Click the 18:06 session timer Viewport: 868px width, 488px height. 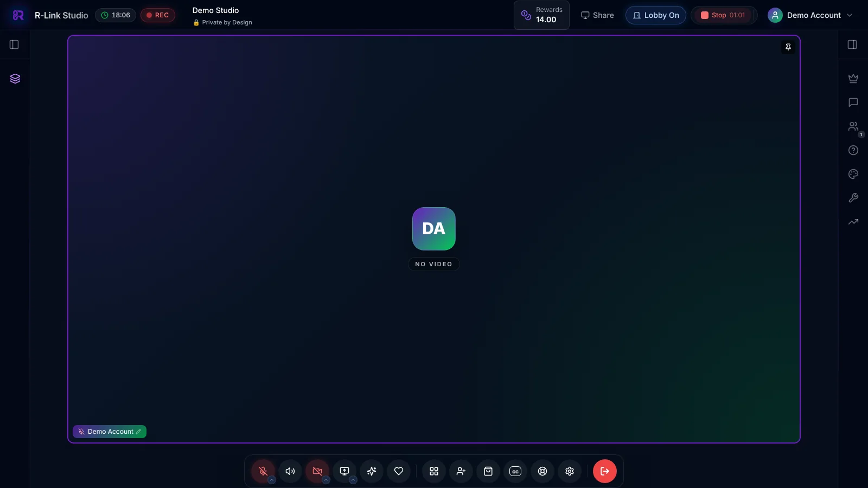pyautogui.click(x=116, y=15)
